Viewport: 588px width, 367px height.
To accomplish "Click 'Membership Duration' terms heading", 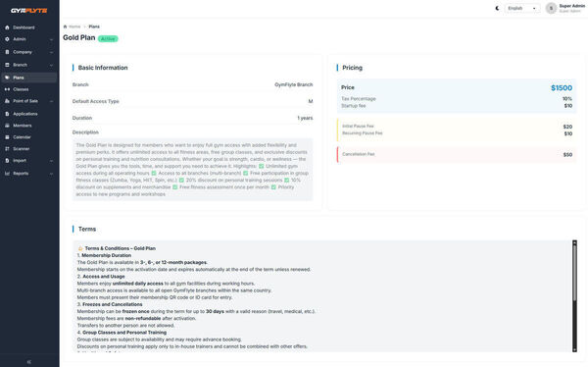I will coord(107,255).
